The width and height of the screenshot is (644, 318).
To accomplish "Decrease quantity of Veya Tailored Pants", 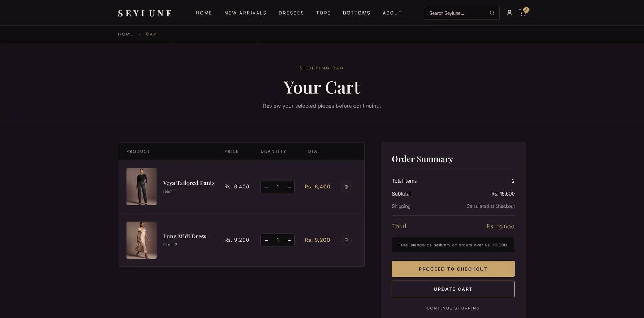I will point(266,187).
